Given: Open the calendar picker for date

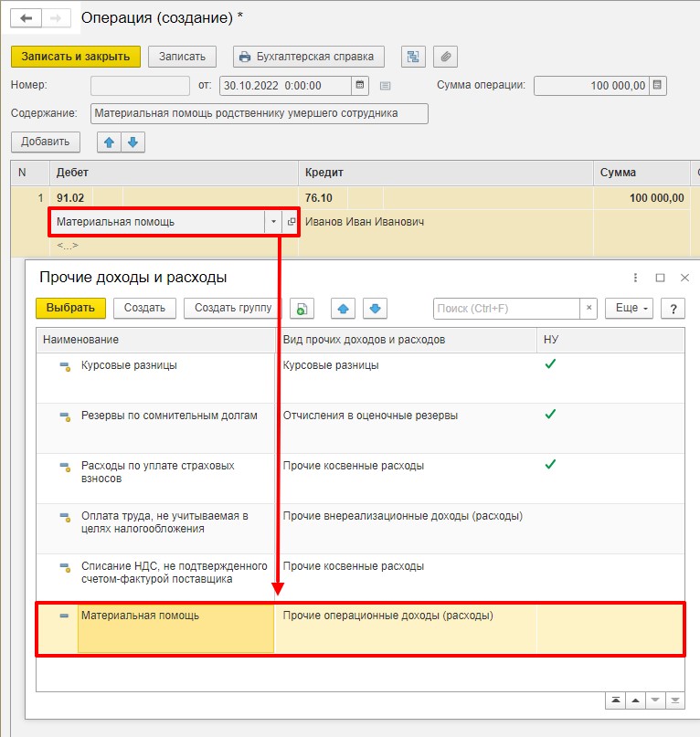Looking at the screenshot, I should coord(360,86).
